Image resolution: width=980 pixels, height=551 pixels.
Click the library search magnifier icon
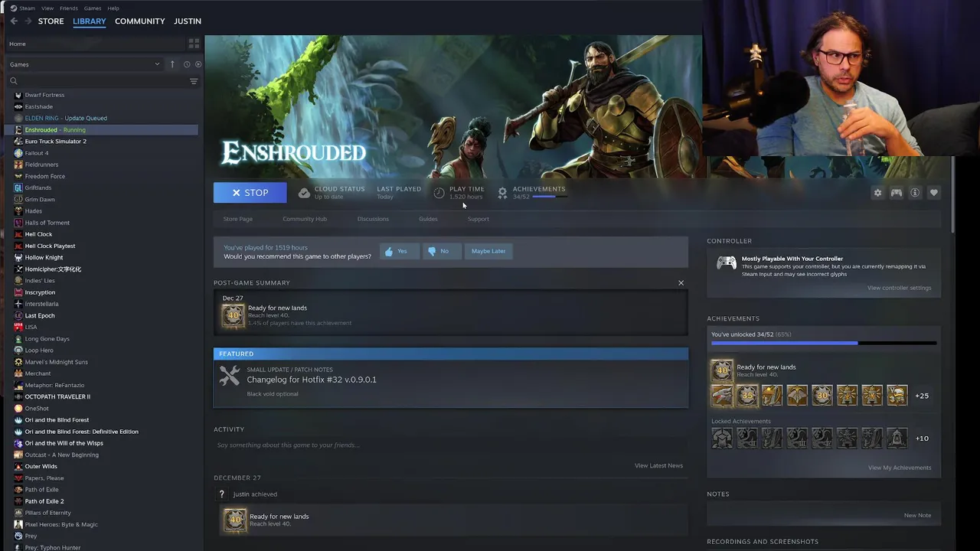tap(14, 81)
